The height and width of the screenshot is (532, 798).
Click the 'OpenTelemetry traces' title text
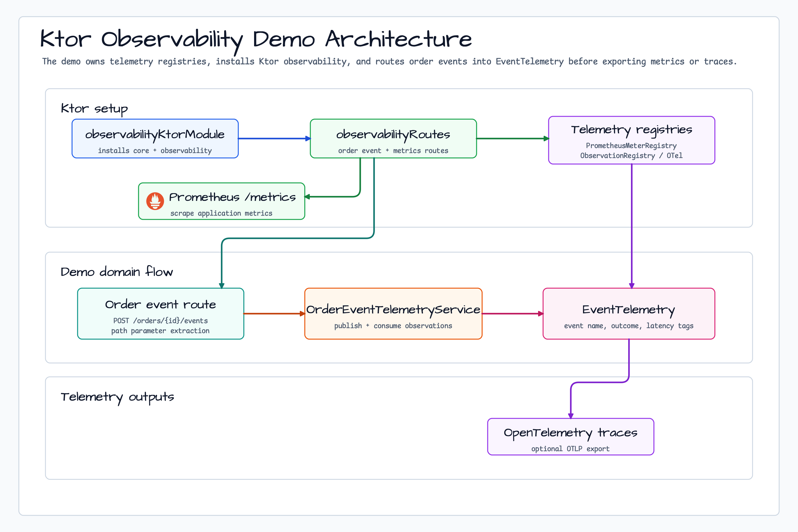(571, 433)
